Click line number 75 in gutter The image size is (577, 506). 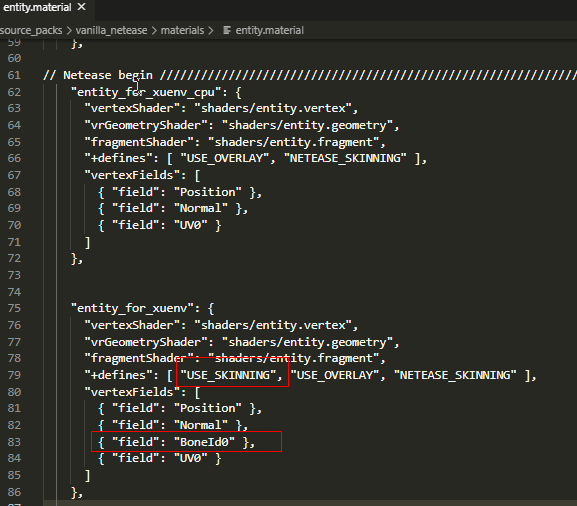pyautogui.click(x=14, y=308)
